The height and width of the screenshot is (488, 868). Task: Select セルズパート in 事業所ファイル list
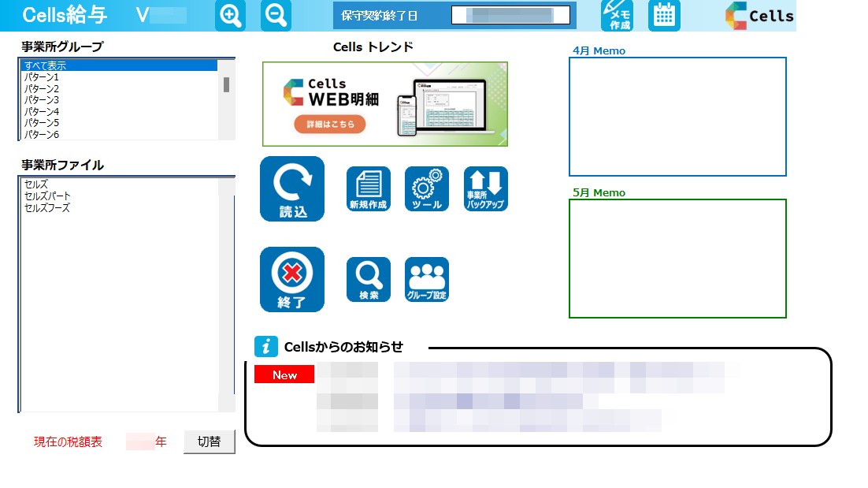coord(119,196)
